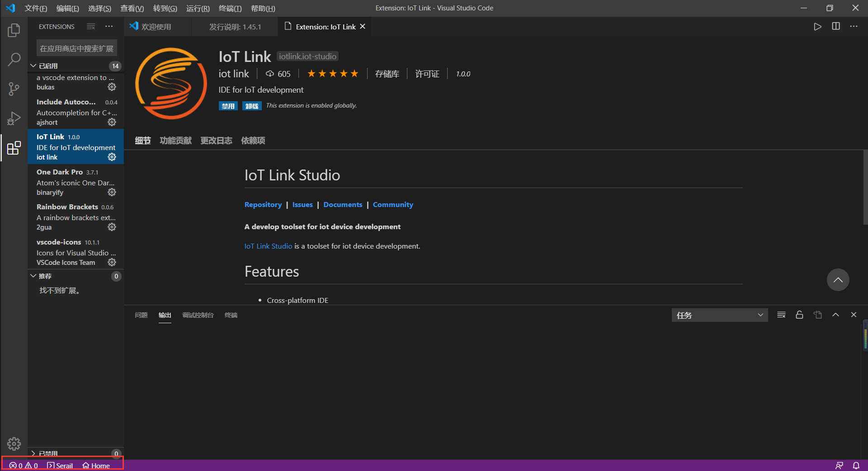Open the output channel dropdown

[x=719, y=315]
